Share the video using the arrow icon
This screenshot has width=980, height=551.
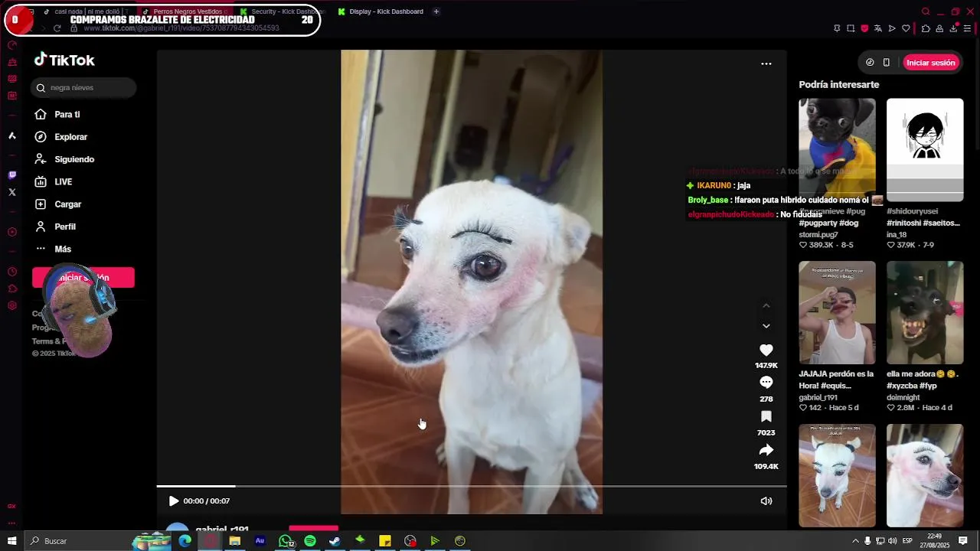coord(766,450)
